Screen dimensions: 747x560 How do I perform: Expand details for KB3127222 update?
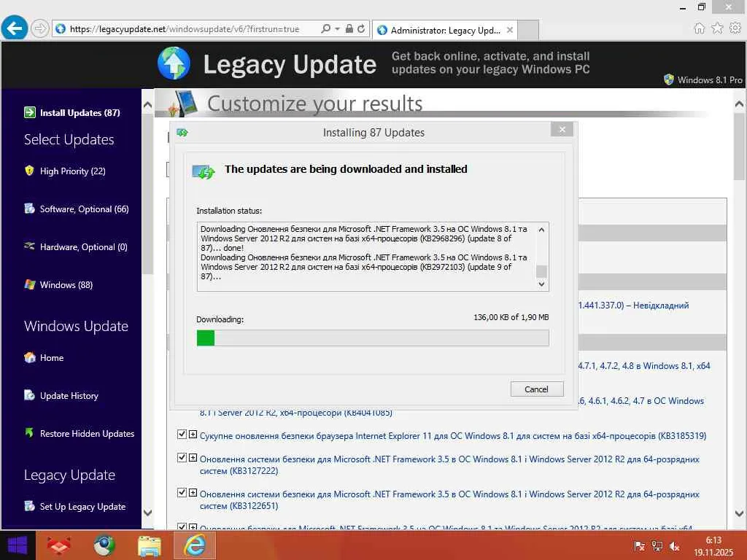(193, 458)
